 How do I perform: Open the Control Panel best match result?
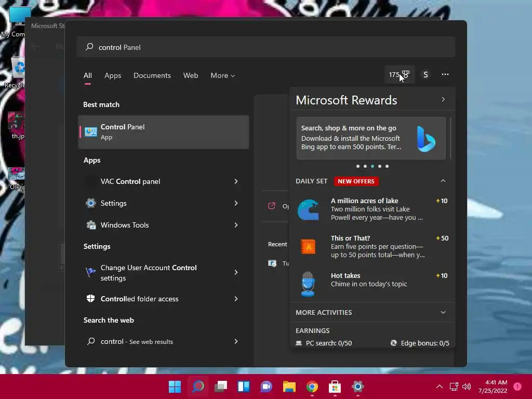(x=164, y=132)
